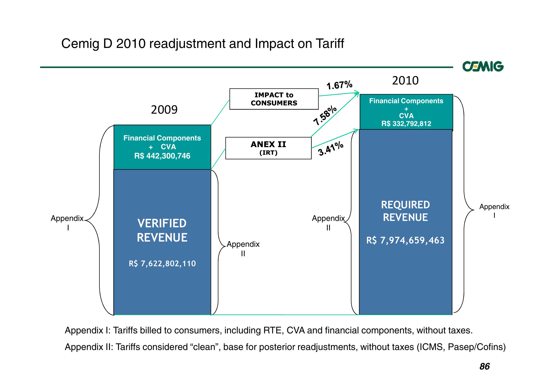The image size is (555, 392).
Task: Click the 'R$ 7,622,802,110' value
Action: (x=162, y=263)
